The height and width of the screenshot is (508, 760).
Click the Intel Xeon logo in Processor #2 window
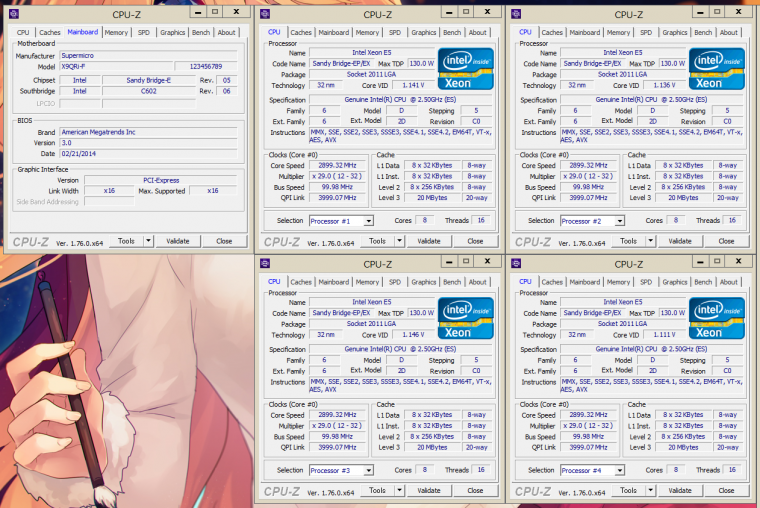coord(717,69)
